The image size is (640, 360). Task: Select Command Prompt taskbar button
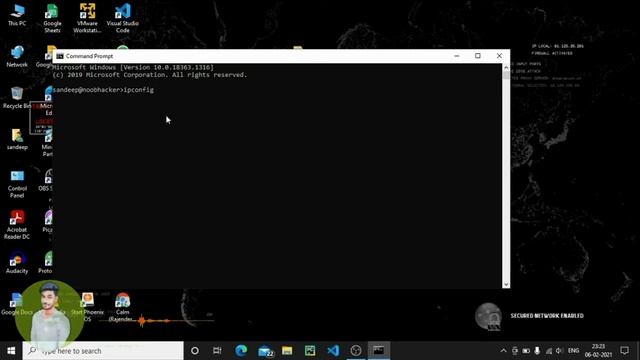pyautogui.click(x=379, y=351)
